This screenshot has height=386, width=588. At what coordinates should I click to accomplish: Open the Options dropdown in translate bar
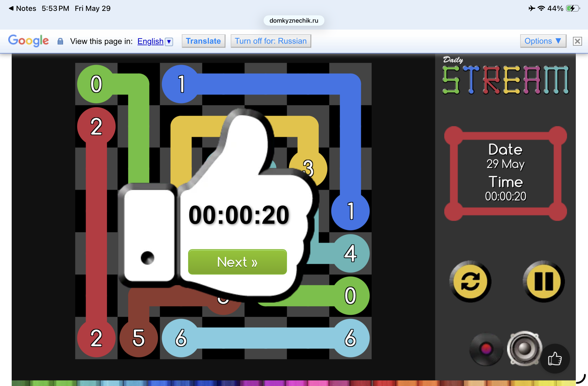click(543, 41)
